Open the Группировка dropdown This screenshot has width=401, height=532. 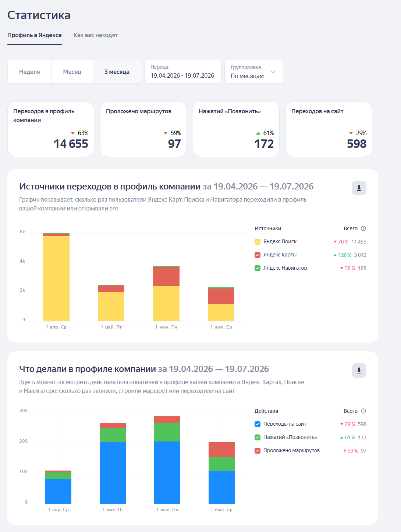(x=254, y=72)
